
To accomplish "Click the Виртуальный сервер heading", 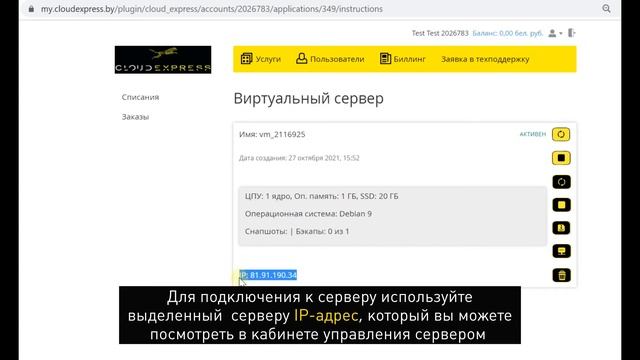I will [x=309, y=99].
